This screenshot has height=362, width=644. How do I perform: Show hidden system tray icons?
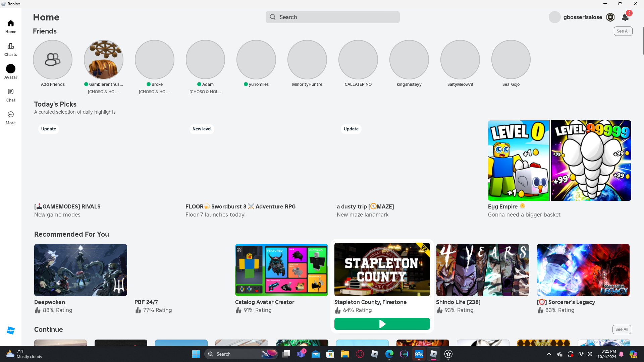coord(549,354)
